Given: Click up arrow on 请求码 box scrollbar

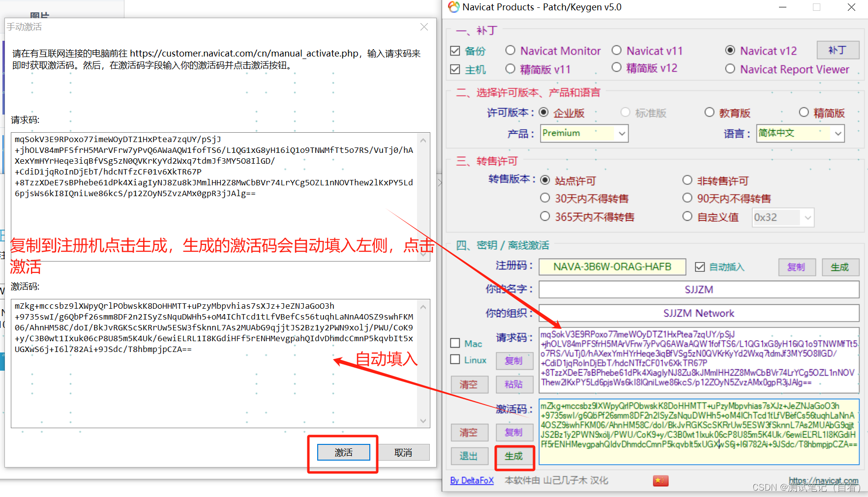Looking at the screenshot, I should [423, 140].
